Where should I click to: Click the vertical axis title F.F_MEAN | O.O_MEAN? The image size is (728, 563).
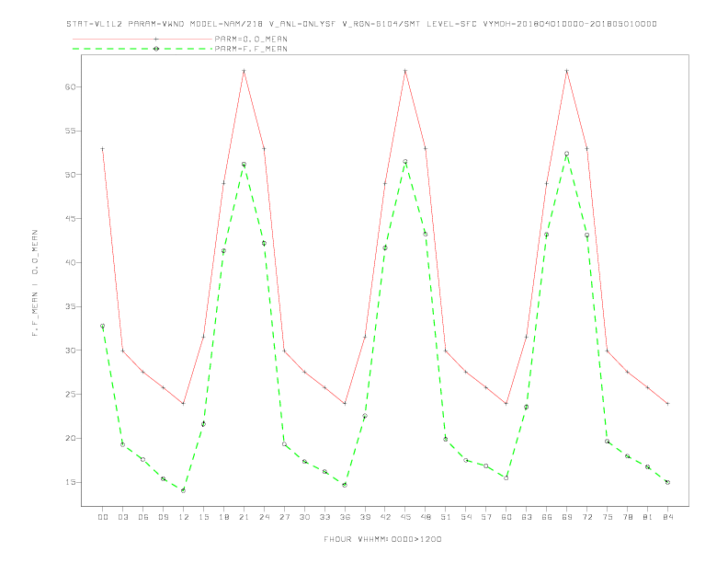tap(35, 283)
